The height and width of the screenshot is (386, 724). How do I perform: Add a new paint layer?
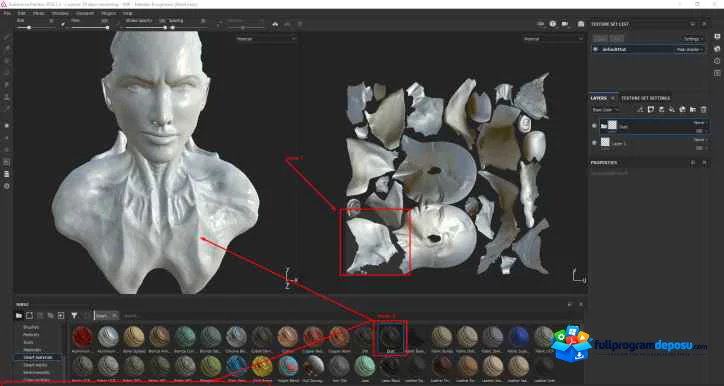[661, 109]
